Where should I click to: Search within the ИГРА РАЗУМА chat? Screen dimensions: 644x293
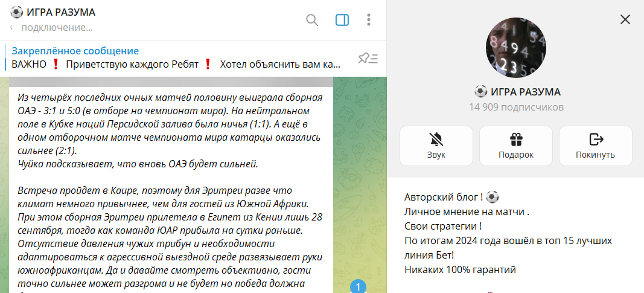312,20
